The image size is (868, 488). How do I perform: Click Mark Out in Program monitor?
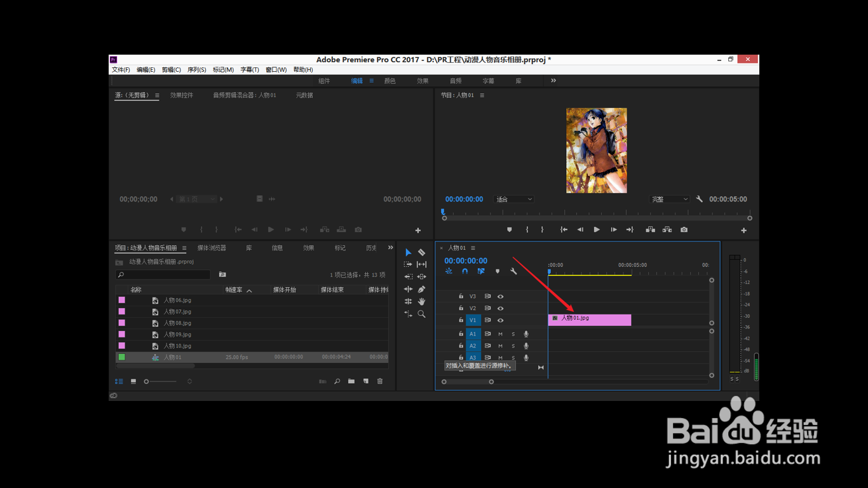pyautogui.click(x=542, y=229)
